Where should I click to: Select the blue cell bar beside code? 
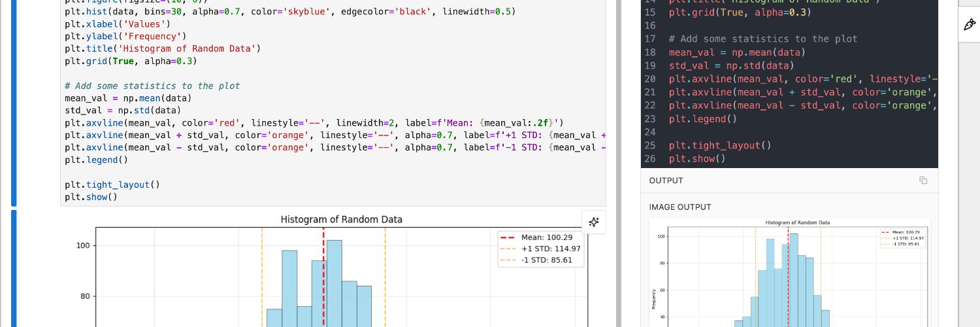click(x=13, y=103)
